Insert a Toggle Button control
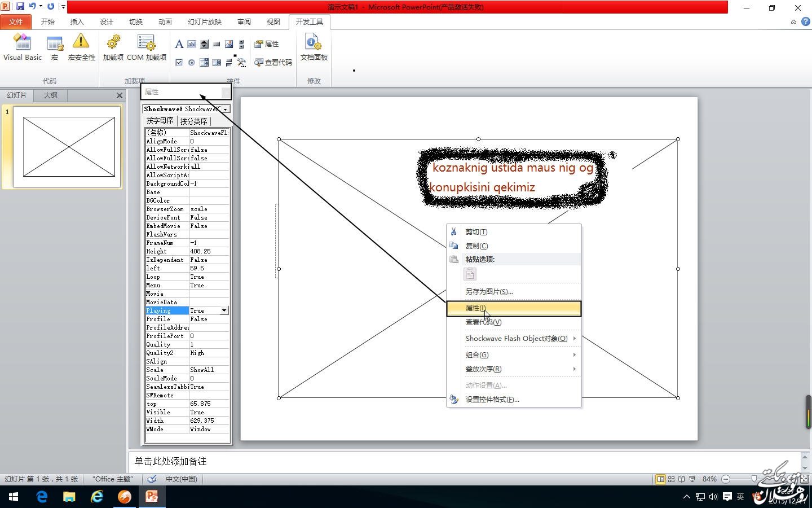The width and height of the screenshot is (812, 508). (229, 62)
